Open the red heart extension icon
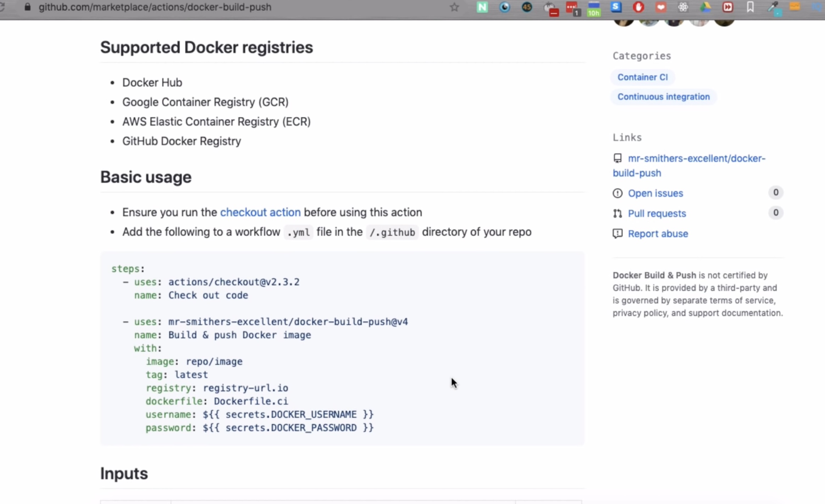 [661, 7]
